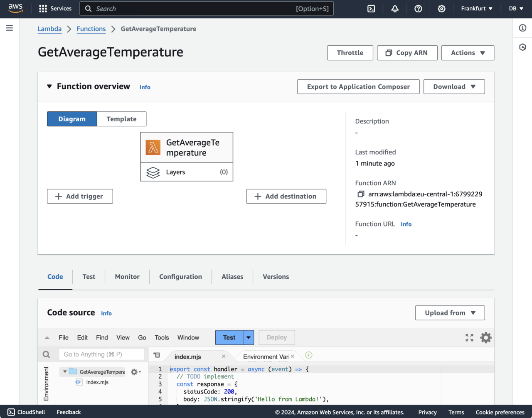Screen dimensions: 532x418
Task: Expand the Upload from dropdown
Action: tap(450, 313)
